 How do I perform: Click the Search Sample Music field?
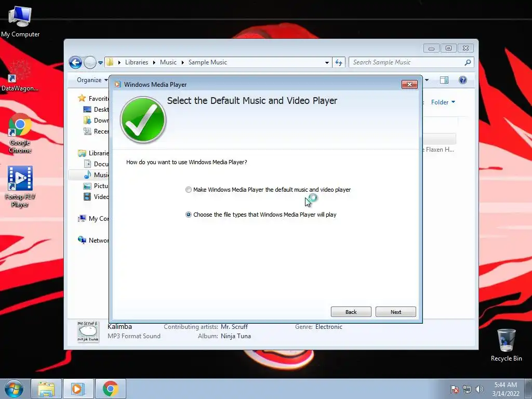407,62
